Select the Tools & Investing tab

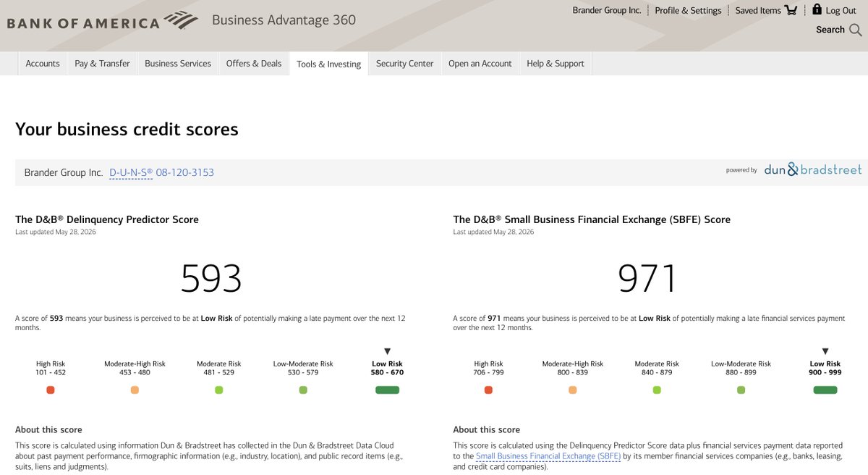[328, 64]
